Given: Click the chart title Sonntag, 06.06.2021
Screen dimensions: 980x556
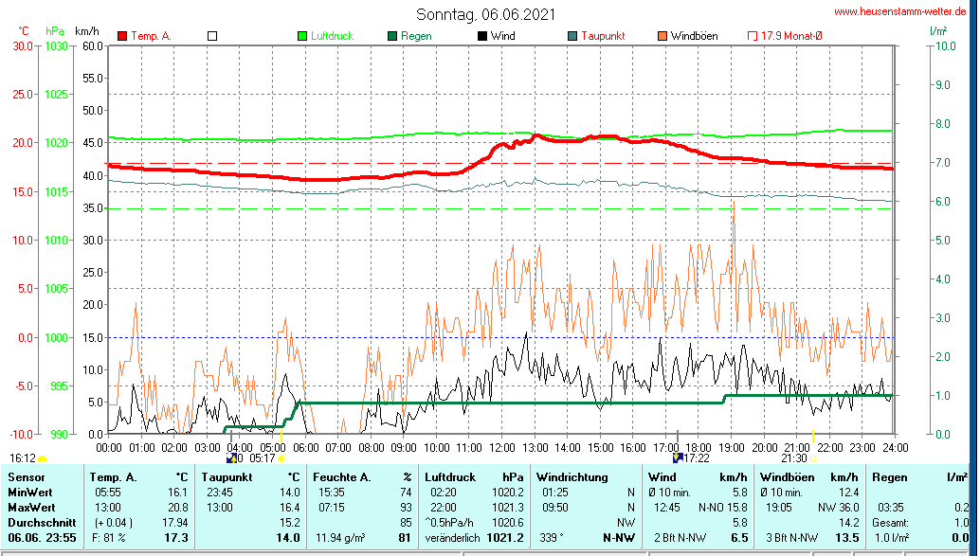Looking at the screenshot, I should (x=486, y=14).
